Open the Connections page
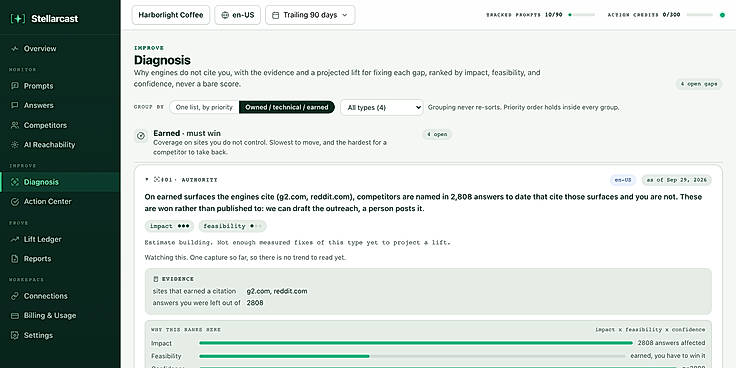This screenshot has height=368, width=736. (60, 296)
